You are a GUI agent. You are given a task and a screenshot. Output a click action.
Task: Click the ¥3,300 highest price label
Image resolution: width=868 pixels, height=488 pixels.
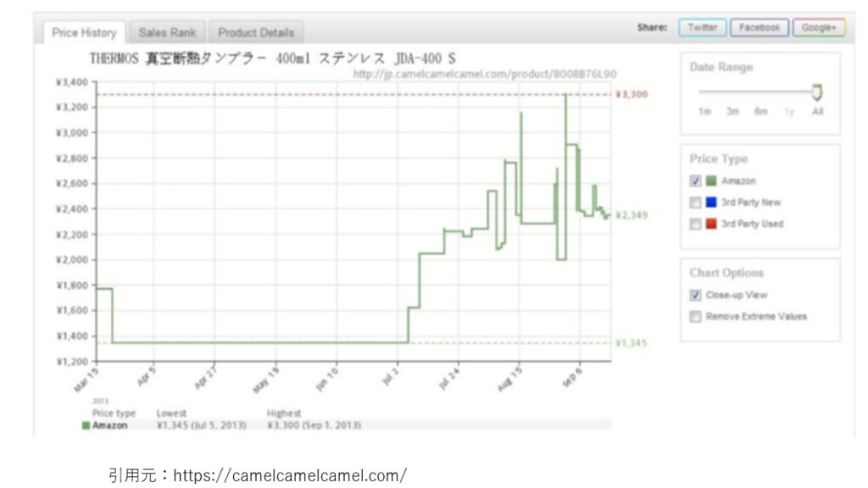[x=632, y=94]
